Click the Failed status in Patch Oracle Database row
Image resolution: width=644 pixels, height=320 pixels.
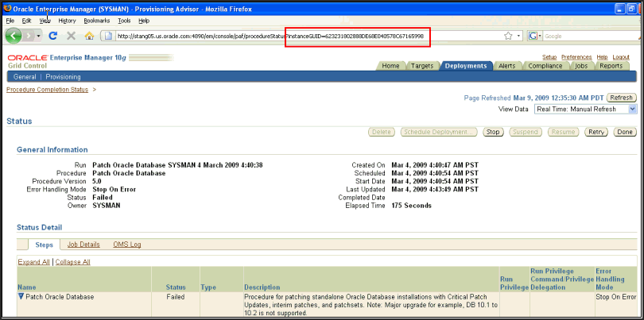click(176, 297)
